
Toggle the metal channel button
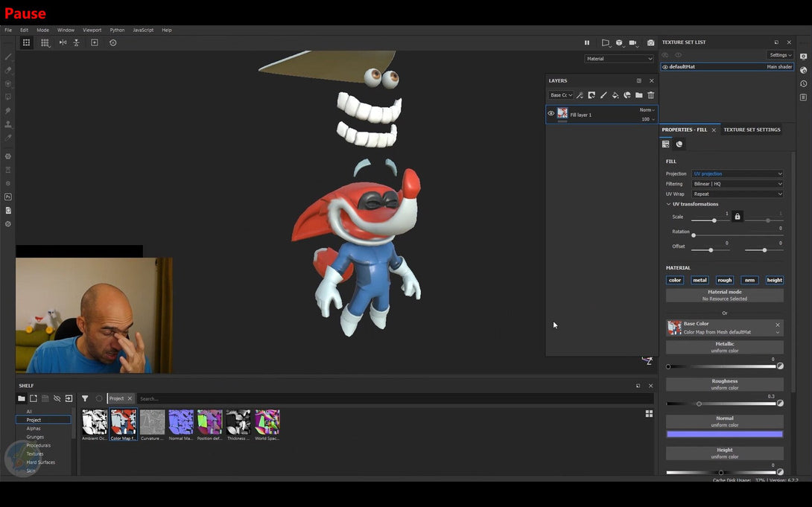pos(700,280)
